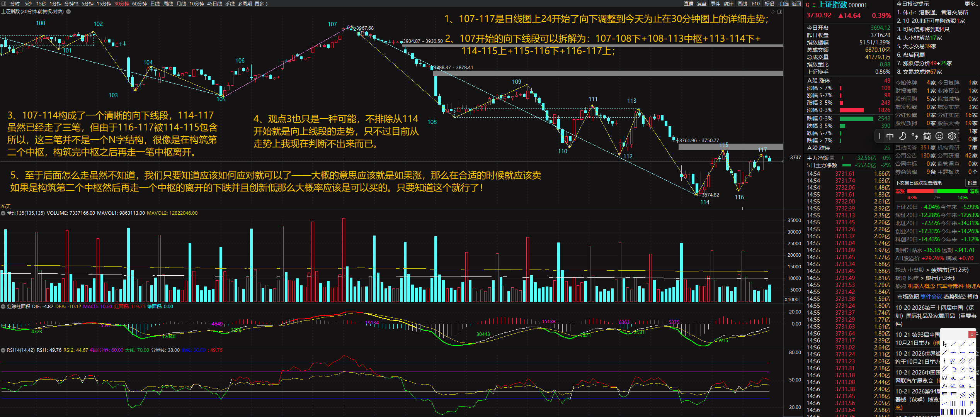The height and width of the screenshot is (417, 980).
Task: Switch to the 日线 daily chart tab
Action: click(155, 3)
